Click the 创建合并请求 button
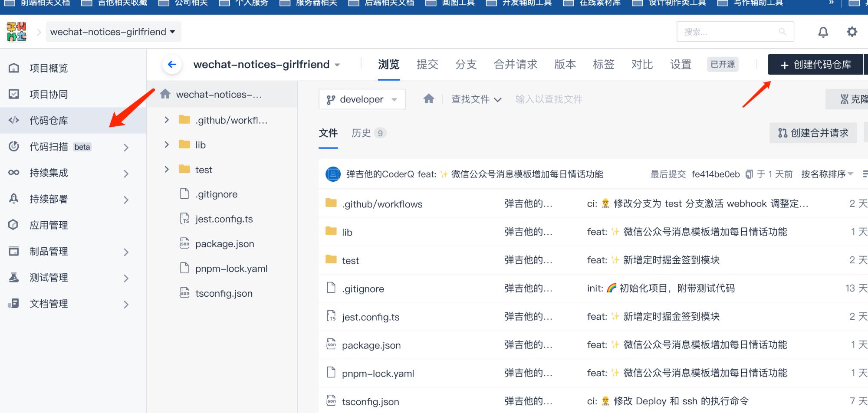 click(813, 133)
